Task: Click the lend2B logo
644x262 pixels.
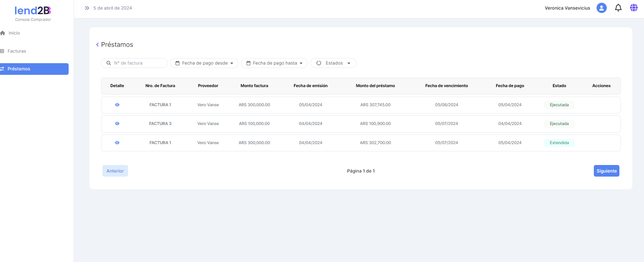Action: click(33, 11)
